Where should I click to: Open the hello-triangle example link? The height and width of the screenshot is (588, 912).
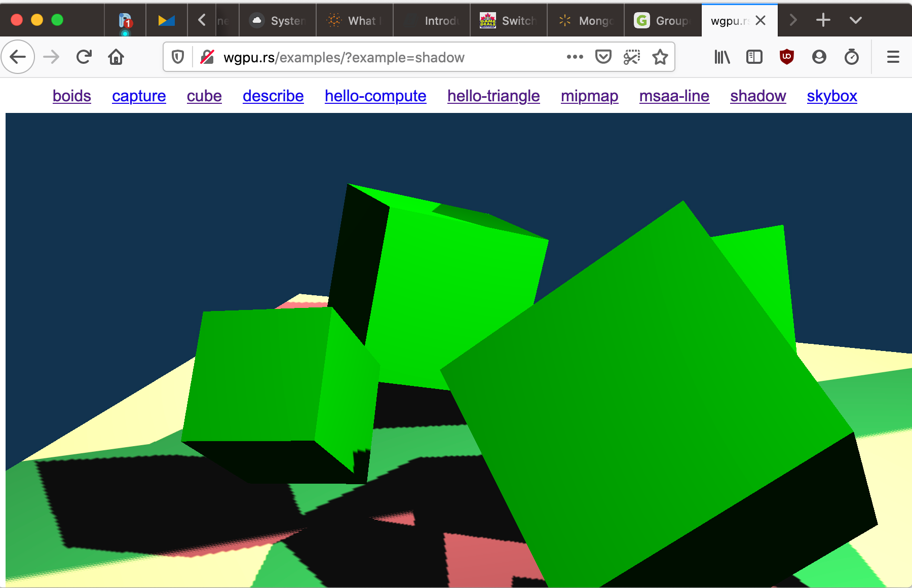coord(493,96)
